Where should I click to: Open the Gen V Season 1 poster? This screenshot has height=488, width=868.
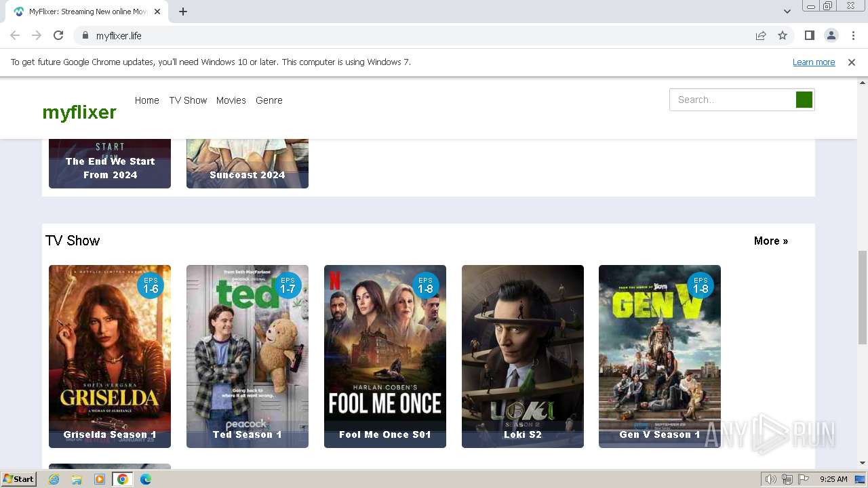coord(660,357)
